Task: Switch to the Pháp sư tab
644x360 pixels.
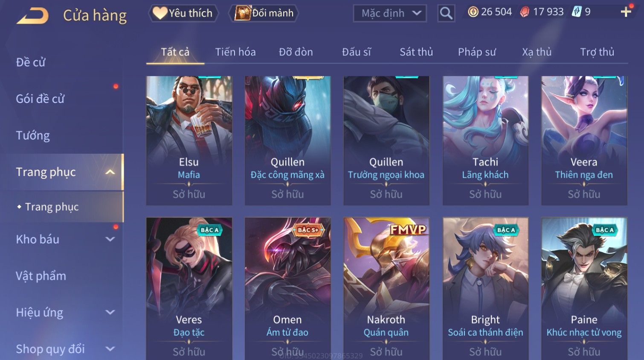Action: tap(477, 52)
